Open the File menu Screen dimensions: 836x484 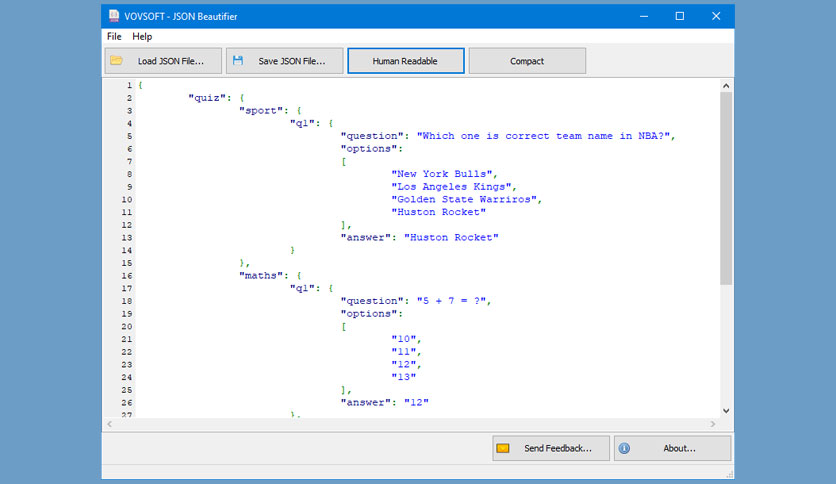click(x=114, y=36)
